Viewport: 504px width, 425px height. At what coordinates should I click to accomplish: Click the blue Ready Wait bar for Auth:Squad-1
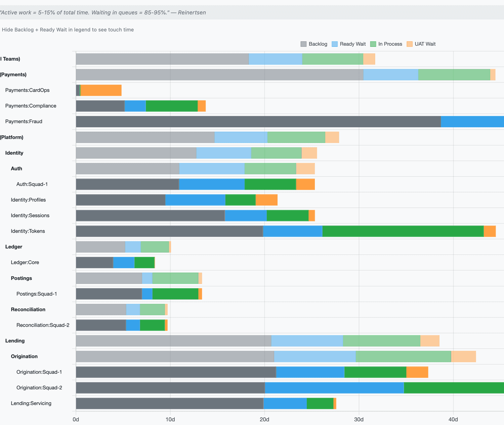pos(212,184)
